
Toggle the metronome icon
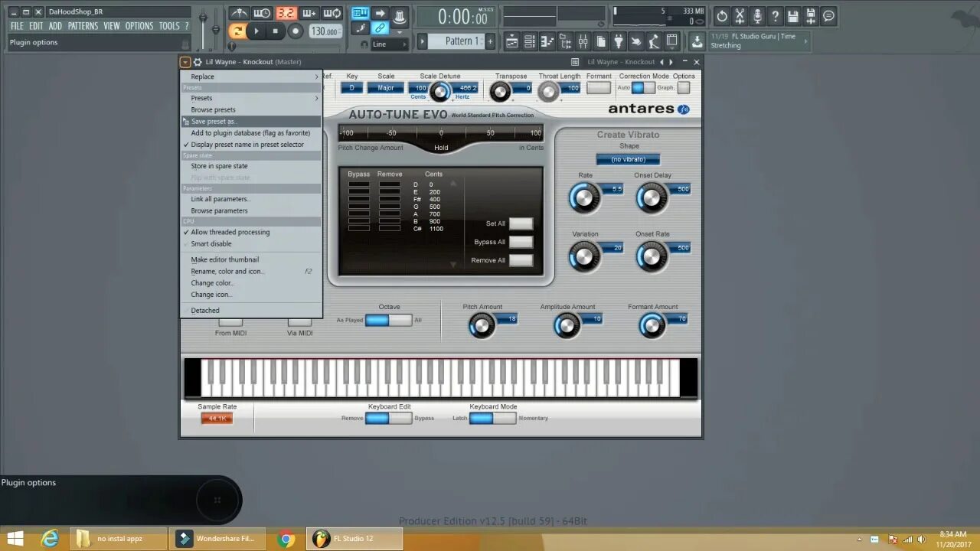[240, 13]
